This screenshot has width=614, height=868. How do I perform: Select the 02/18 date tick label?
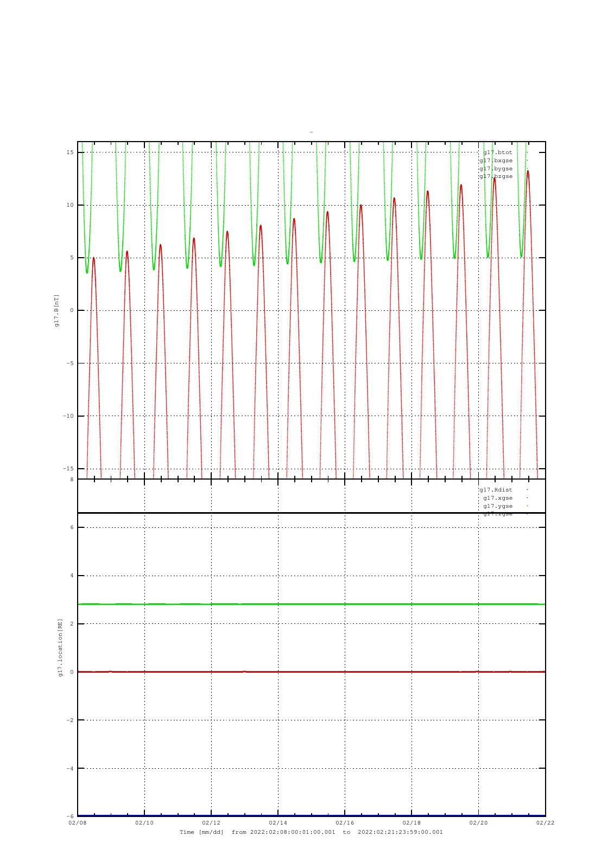pyautogui.click(x=412, y=823)
